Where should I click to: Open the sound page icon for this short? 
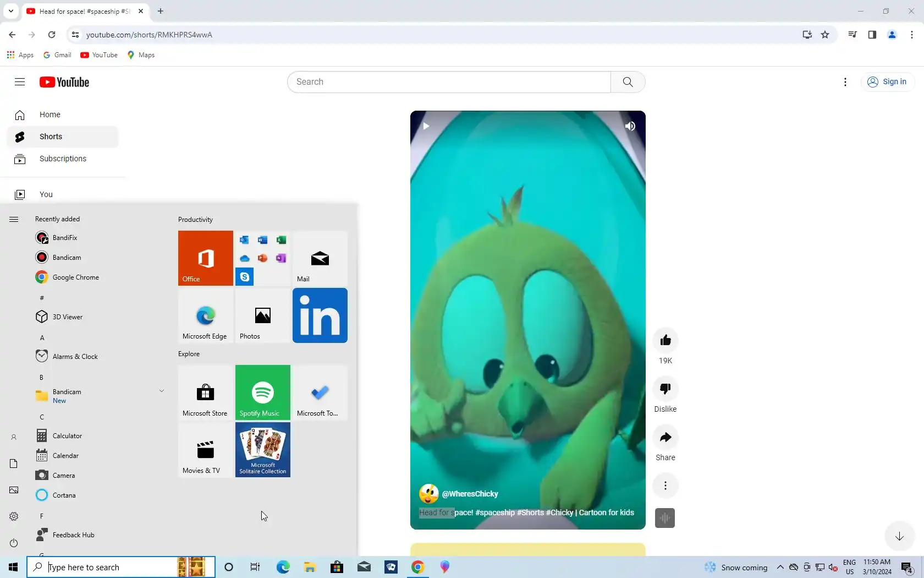coord(664,518)
